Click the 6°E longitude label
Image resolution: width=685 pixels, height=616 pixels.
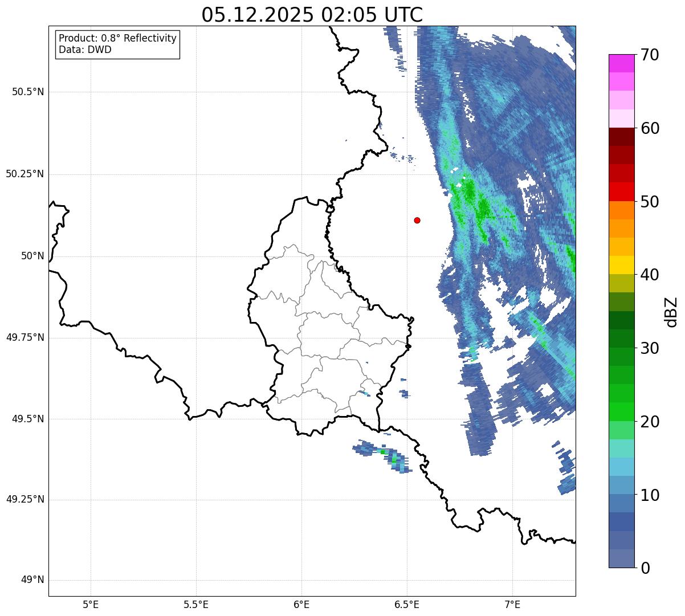[301, 604]
